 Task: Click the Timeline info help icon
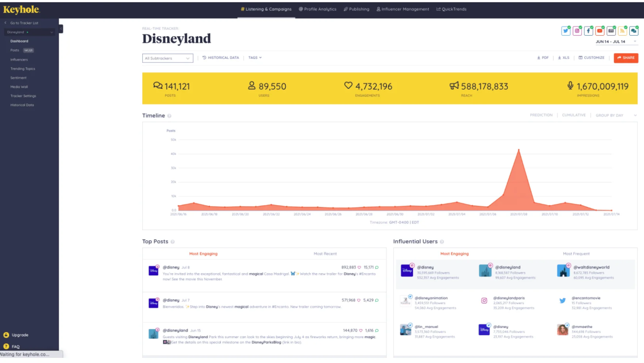pos(169,116)
